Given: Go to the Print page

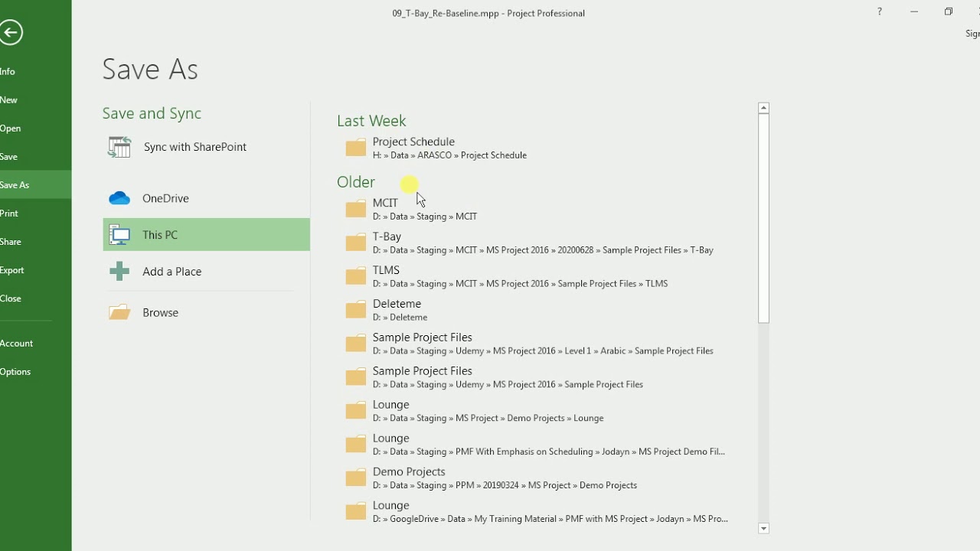Looking at the screenshot, I should (9, 214).
